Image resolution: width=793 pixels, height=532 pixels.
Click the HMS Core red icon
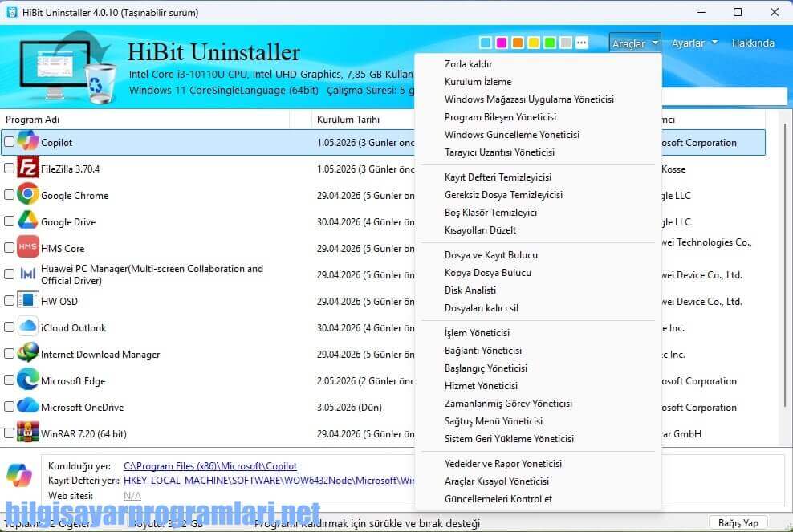(28, 247)
